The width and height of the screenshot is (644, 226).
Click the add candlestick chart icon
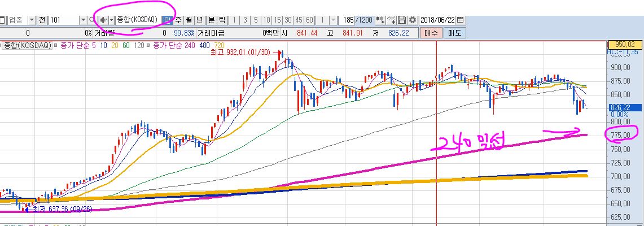tap(381, 20)
